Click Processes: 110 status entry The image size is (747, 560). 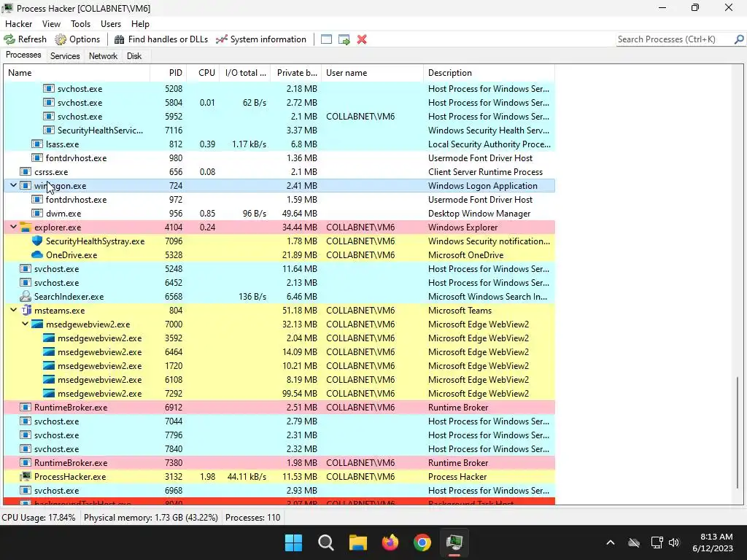coord(253,517)
